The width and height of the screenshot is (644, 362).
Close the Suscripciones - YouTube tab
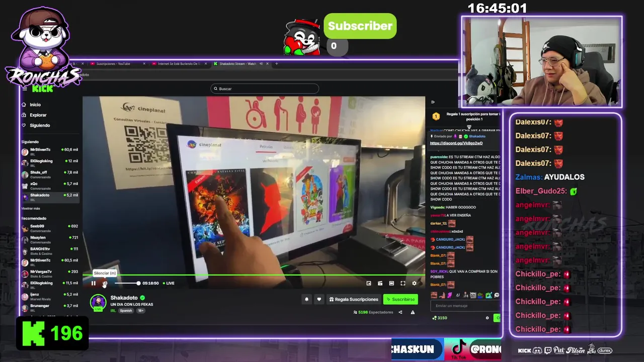(144, 64)
